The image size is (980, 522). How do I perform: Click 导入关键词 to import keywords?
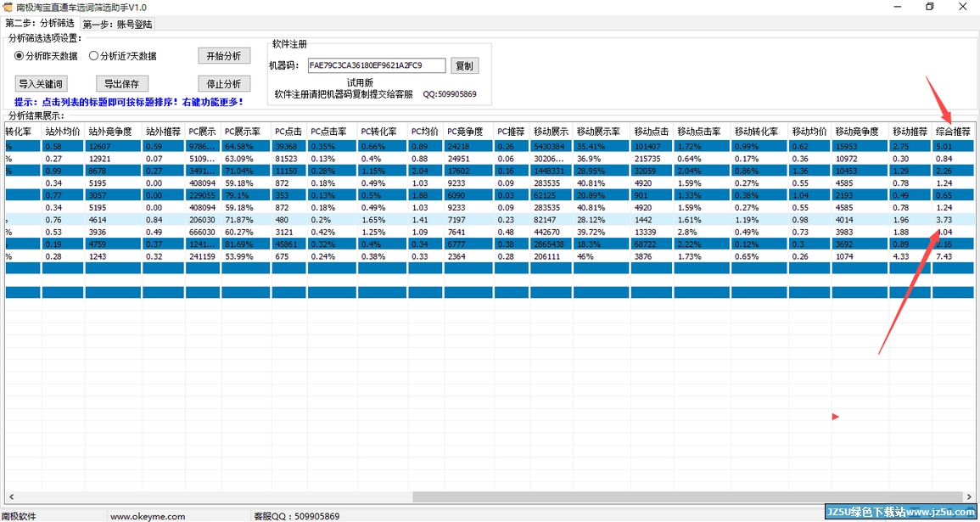click(x=40, y=84)
